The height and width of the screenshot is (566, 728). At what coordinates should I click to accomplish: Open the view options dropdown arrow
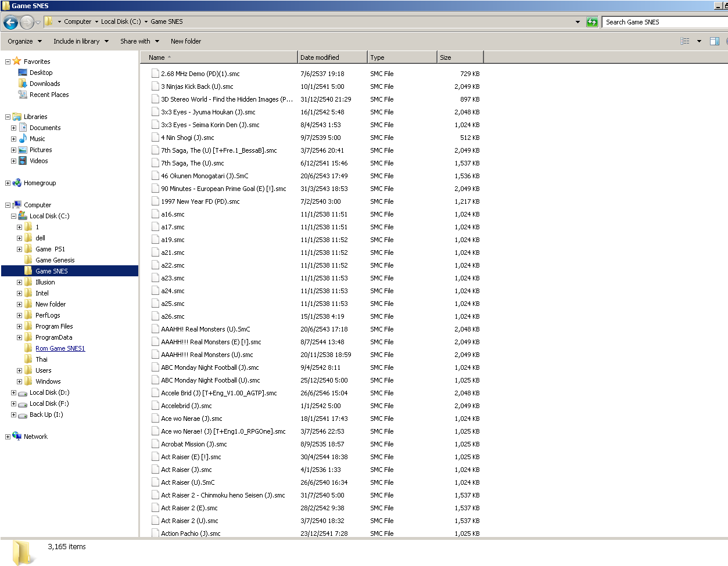click(x=699, y=41)
